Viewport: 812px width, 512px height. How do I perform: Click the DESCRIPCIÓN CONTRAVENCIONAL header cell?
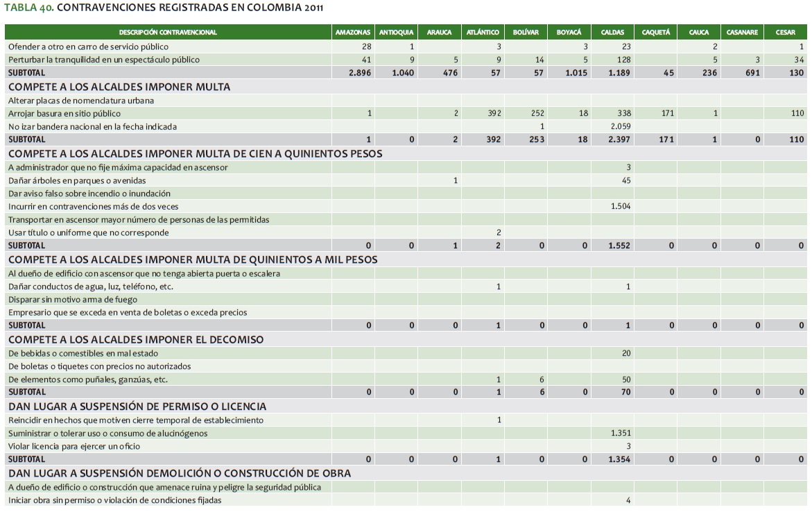(x=168, y=33)
